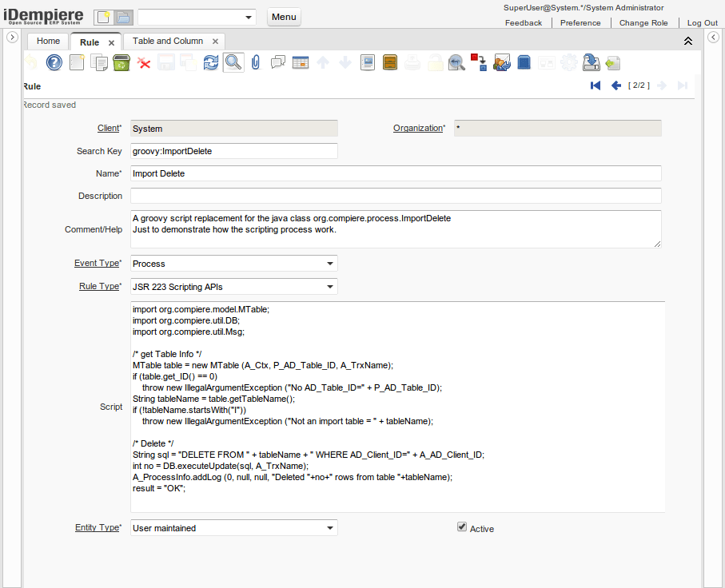This screenshot has height=588, width=725.
Task: Click into the Name field
Action: point(396,173)
